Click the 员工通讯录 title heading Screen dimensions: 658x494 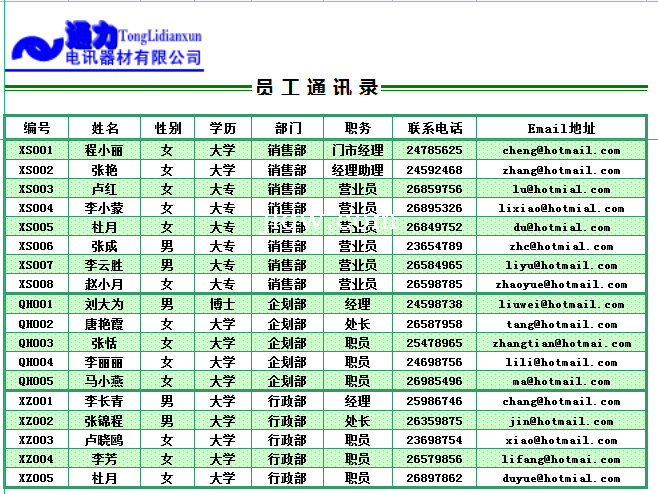click(x=317, y=88)
